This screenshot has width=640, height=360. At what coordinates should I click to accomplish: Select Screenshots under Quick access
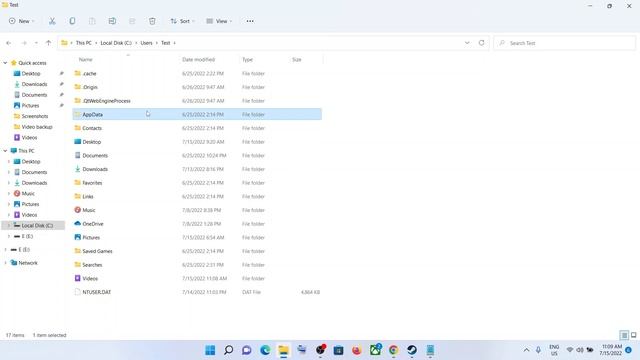(35, 116)
